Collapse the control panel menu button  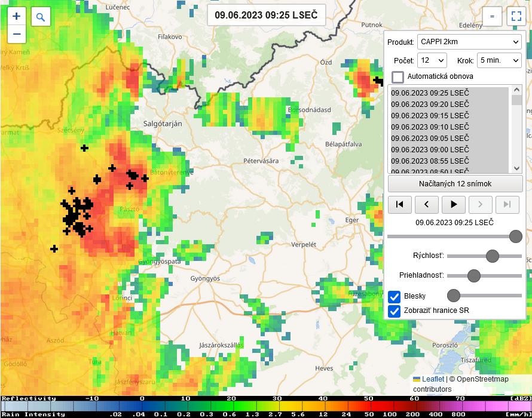click(492, 17)
